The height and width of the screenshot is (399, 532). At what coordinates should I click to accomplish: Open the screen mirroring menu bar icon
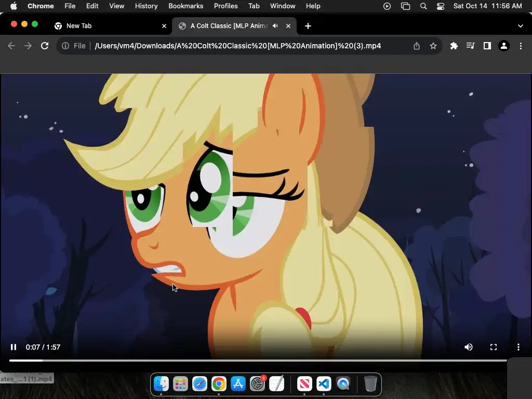click(405, 6)
